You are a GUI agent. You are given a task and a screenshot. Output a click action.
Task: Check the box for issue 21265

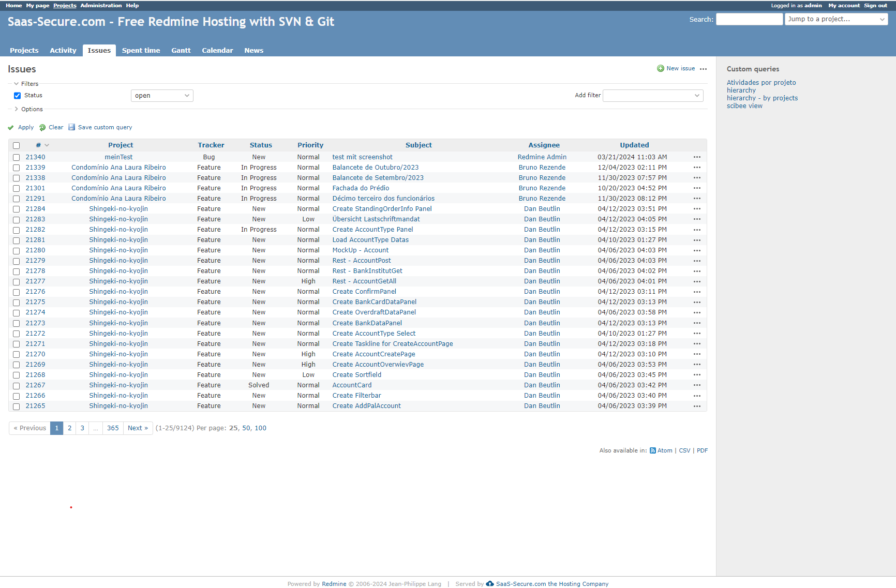(x=16, y=406)
